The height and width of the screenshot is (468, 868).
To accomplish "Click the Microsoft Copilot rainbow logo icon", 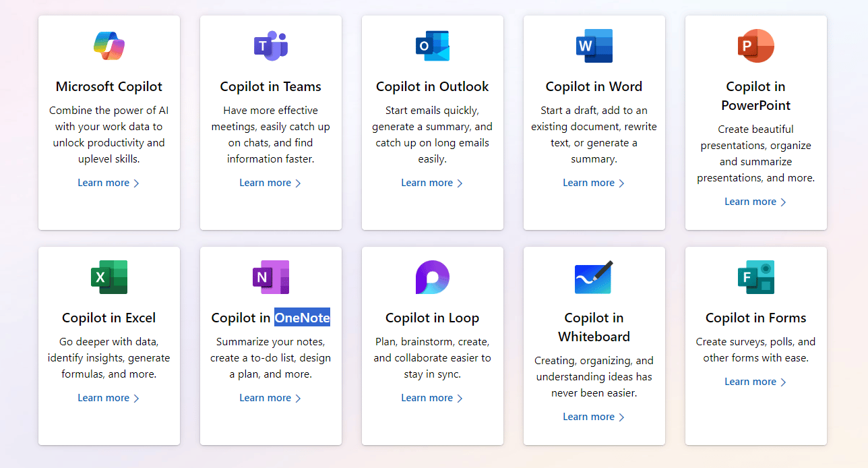I will pyautogui.click(x=109, y=46).
